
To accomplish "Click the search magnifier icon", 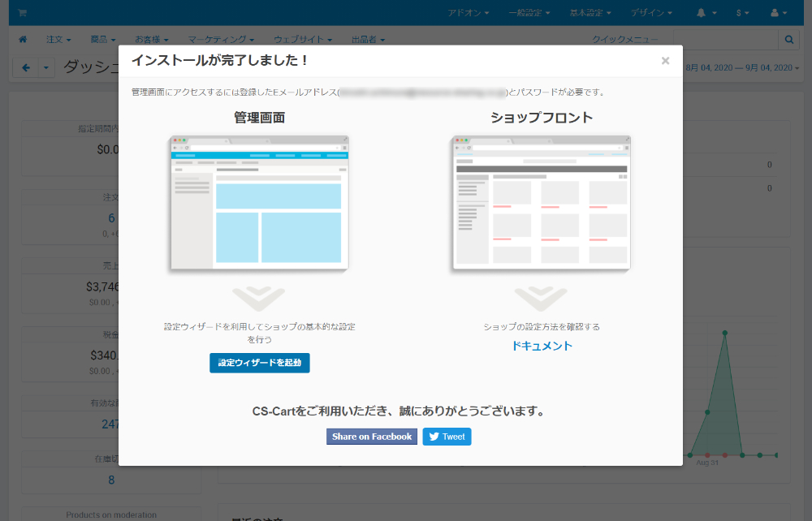I will pos(788,39).
